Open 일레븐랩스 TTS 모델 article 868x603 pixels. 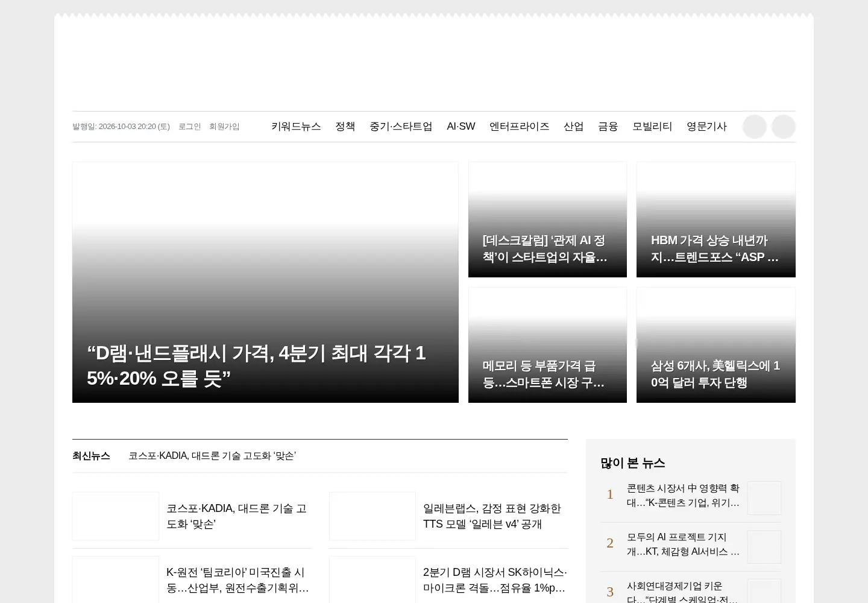(x=492, y=516)
